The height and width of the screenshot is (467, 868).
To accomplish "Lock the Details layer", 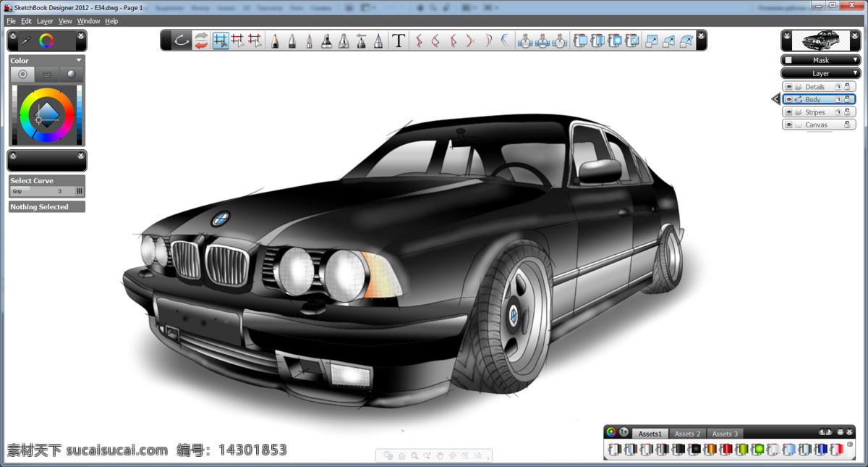I will (847, 87).
